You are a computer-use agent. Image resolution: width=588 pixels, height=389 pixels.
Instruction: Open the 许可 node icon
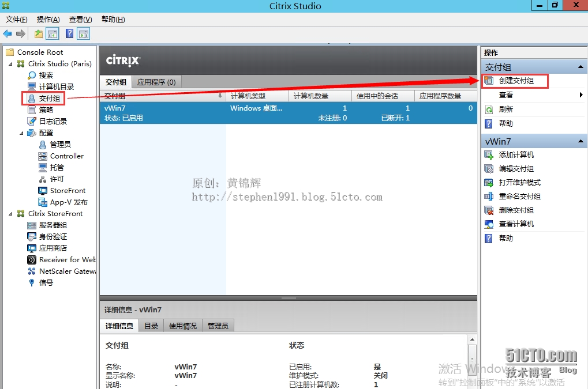click(x=43, y=179)
